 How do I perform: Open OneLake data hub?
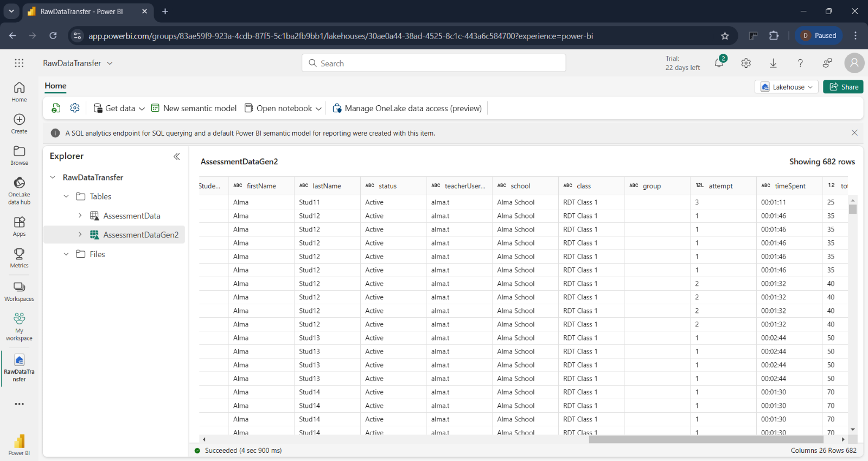[19, 190]
